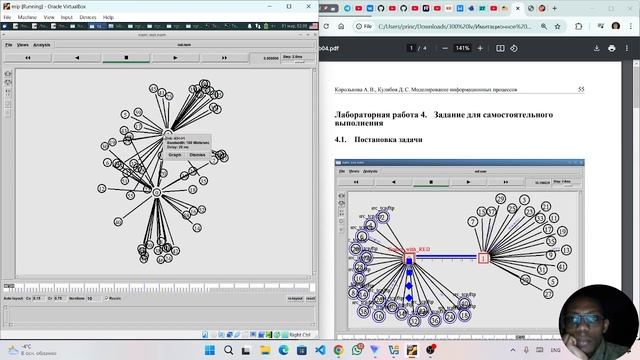
Task: Click Dismiss button in link popup
Action: point(198,155)
